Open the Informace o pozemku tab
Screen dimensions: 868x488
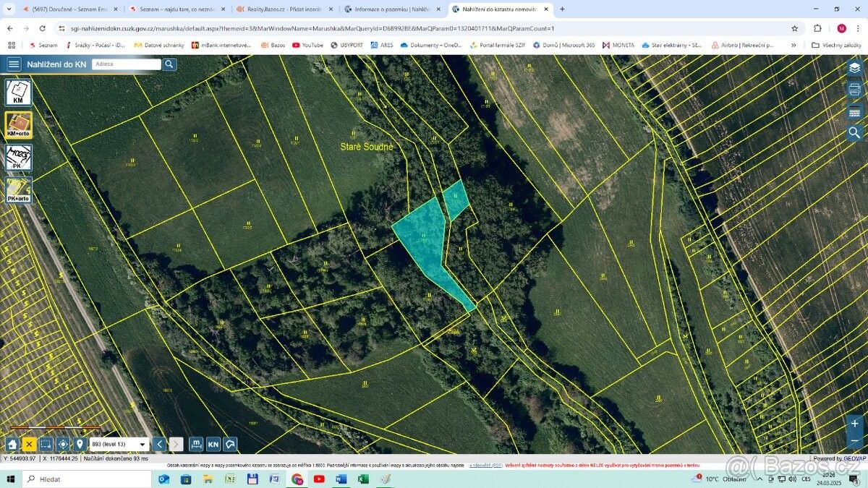[389, 9]
